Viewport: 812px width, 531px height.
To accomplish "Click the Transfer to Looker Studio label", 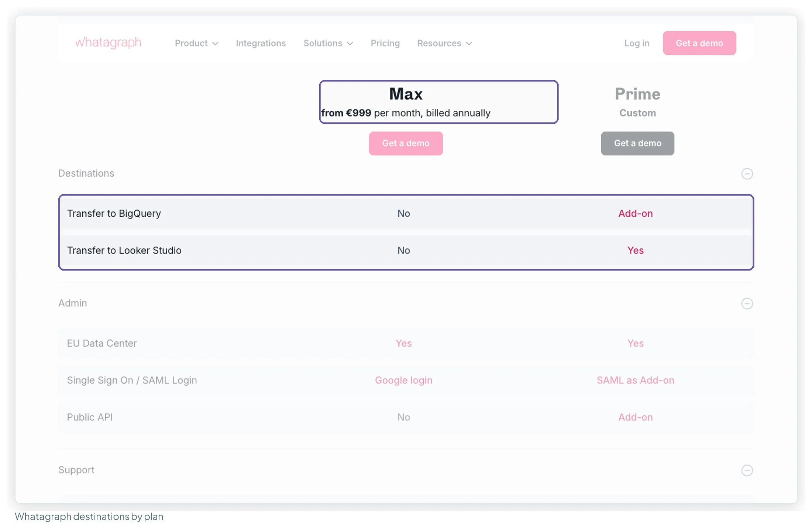I will coord(124,250).
